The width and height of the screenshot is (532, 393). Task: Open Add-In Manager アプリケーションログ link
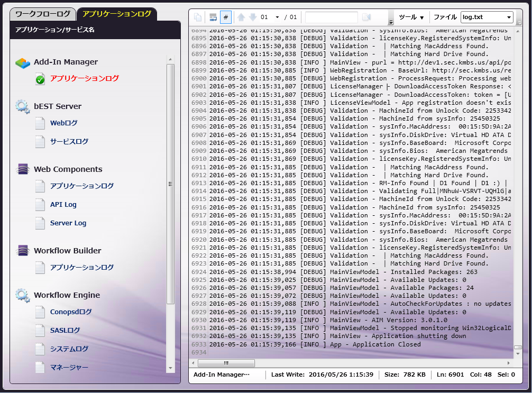(85, 78)
